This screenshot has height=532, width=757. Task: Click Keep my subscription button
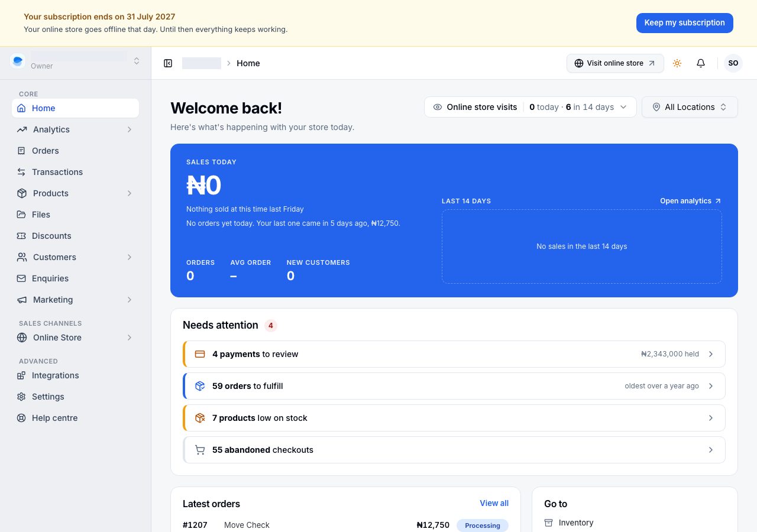(x=685, y=22)
